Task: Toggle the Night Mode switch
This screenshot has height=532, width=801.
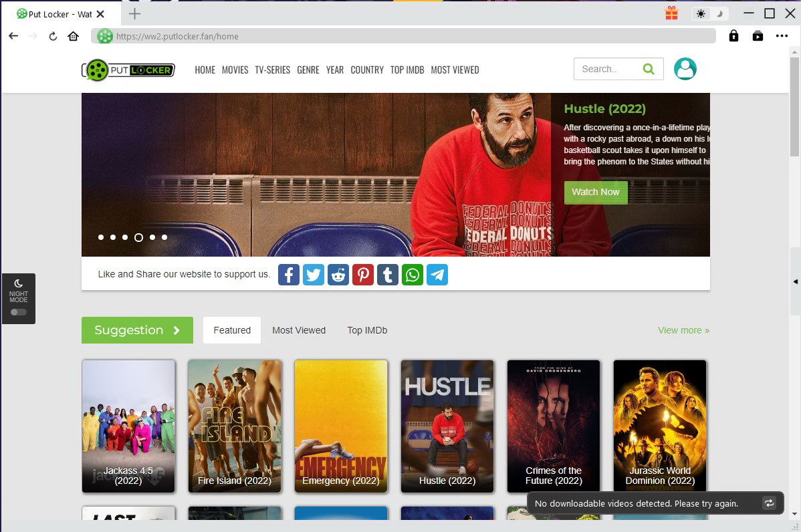Action: [19, 312]
